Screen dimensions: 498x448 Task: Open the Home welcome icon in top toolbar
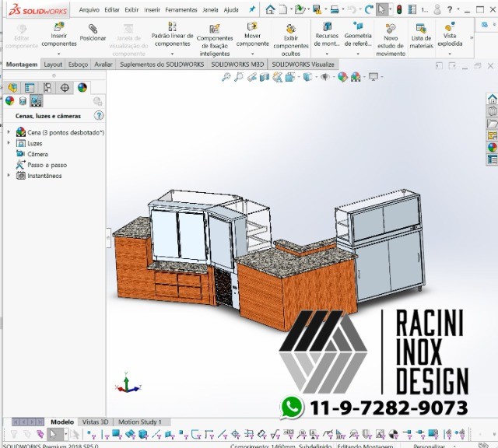coord(270,9)
